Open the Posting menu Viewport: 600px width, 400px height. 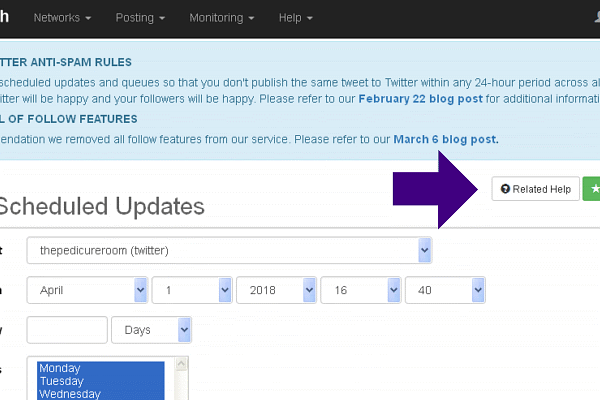[x=140, y=19]
